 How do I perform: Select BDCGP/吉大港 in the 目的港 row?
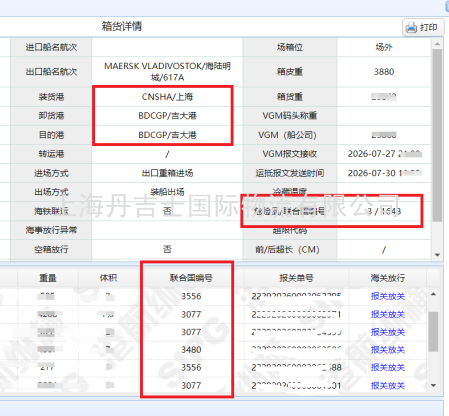pyautogui.click(x=167, y=135)
